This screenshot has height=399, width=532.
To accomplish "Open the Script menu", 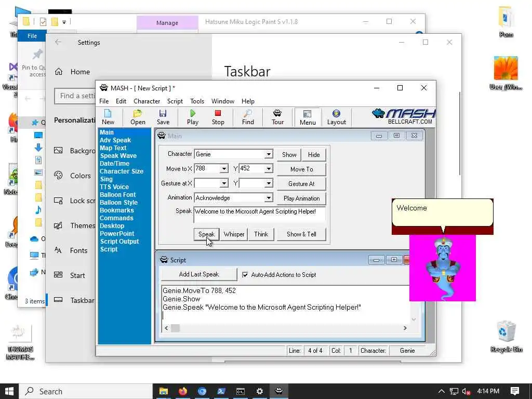I will pos(175,101).
